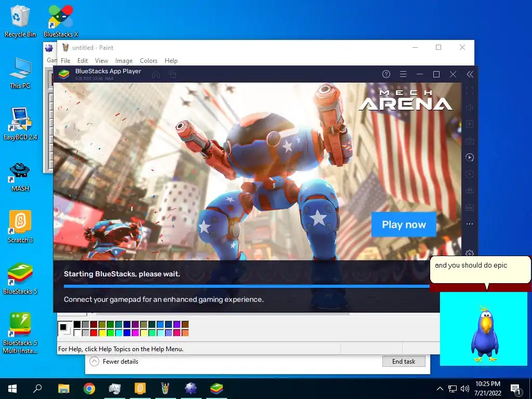Select bright red swatch in Paint palette
Viewport: 532px width, 399px height.
click(94, 333)
